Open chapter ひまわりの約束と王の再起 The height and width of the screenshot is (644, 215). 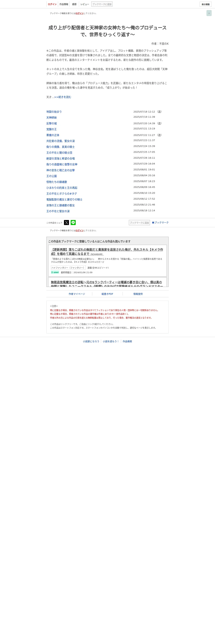coord(62,188)
